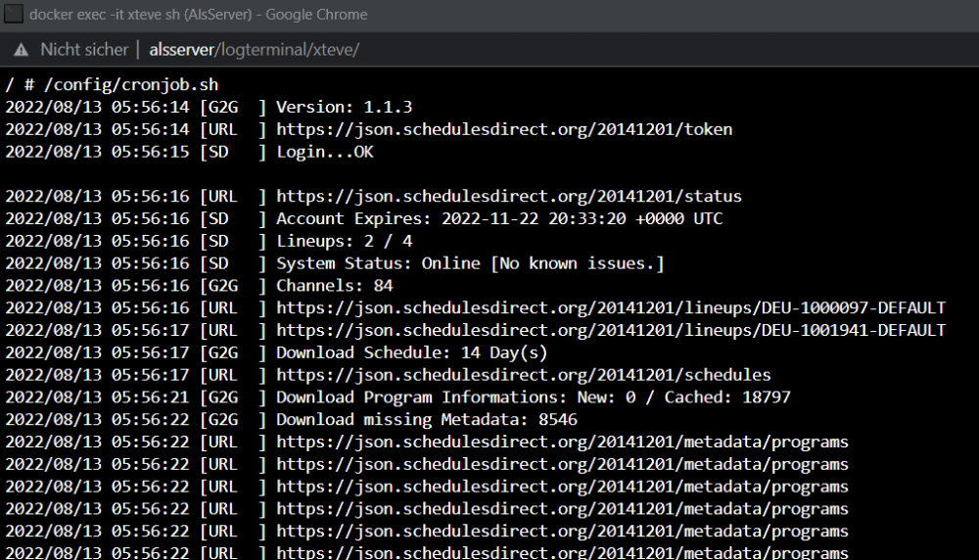Click the Chrome window title text
979x560 pixels.
199,15
